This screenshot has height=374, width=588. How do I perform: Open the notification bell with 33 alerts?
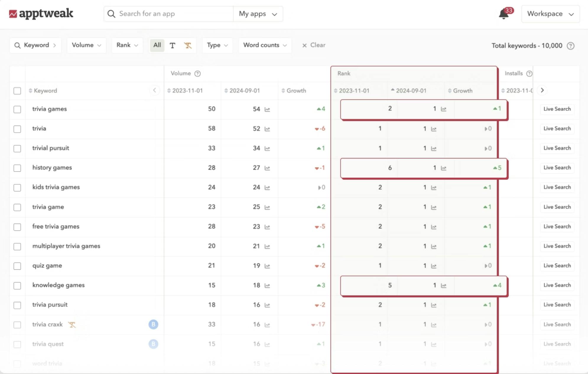[x=503, y=14]
